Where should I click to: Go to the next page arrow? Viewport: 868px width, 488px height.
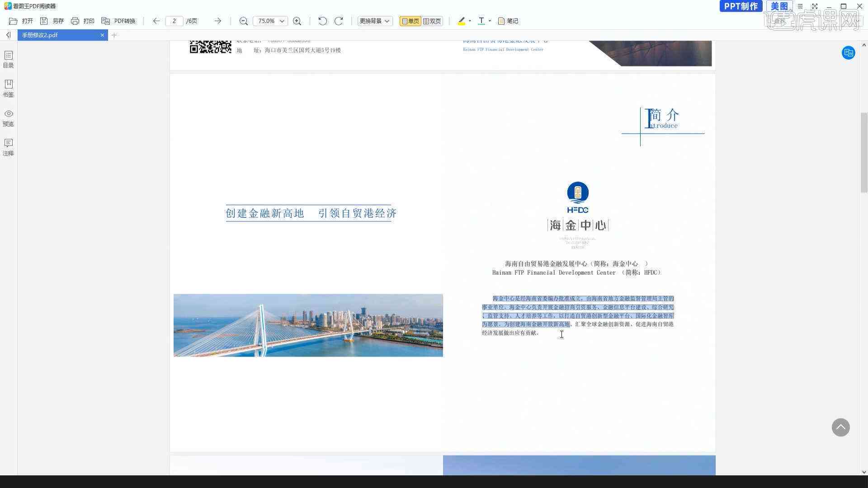tap(217, 21)
